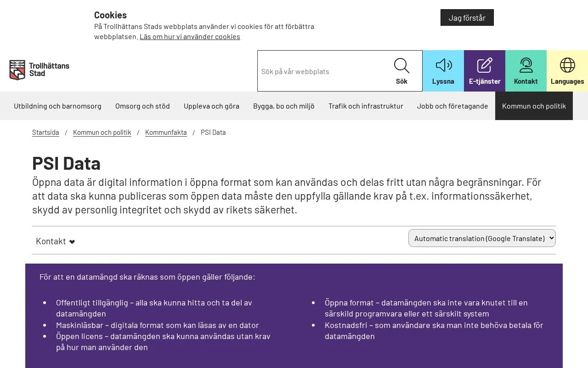Open Uppleva och göra menu

[x=211, y=106]
